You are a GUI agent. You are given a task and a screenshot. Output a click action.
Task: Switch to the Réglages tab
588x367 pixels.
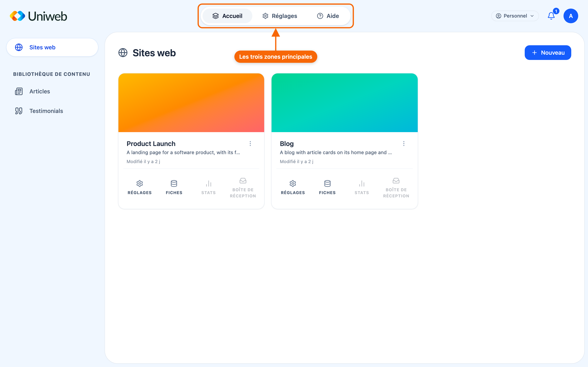pyautogui.click(x=280, y=16)
